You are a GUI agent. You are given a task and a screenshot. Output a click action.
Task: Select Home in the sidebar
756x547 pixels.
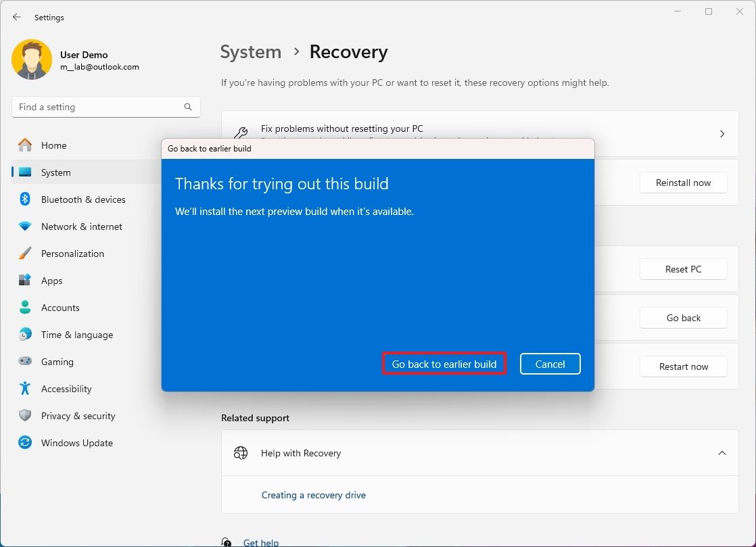pos(54,145)
